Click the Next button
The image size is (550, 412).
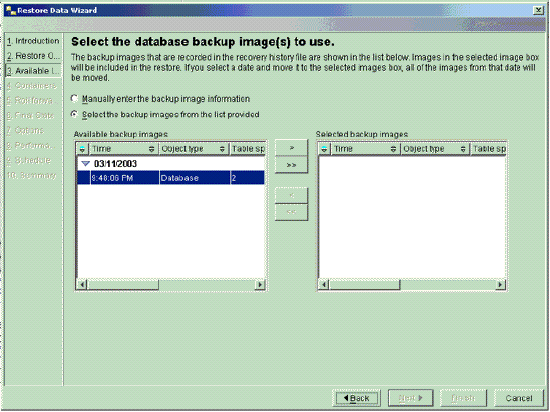point(411,398)
